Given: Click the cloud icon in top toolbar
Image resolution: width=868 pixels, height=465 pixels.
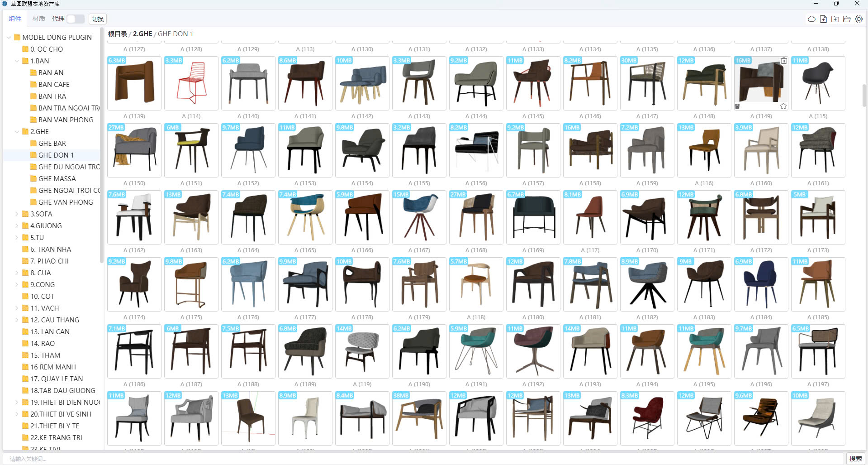Looking at the screenshot, I should (x=811, y=19).
